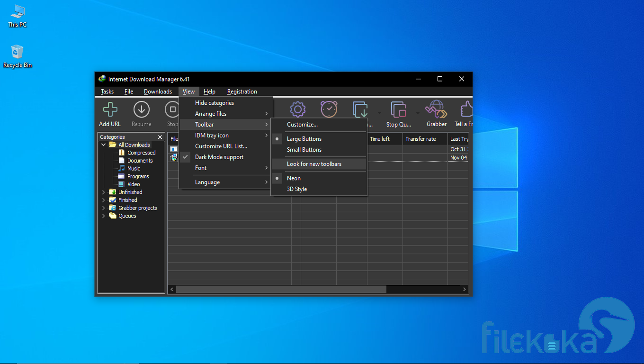Click the Nov 04 Last Try cell
The height and width of the screenshot is (364, 644).
[458, 157]
